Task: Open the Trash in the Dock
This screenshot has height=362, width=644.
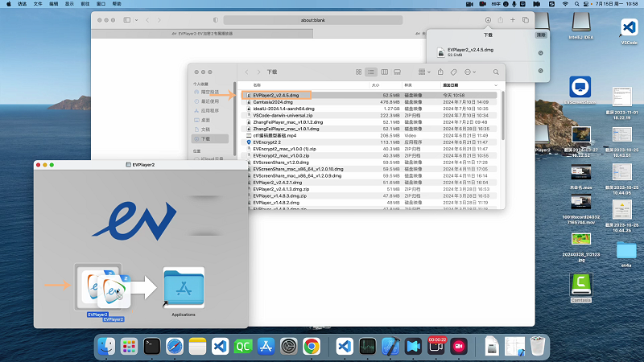Action: 538,346
